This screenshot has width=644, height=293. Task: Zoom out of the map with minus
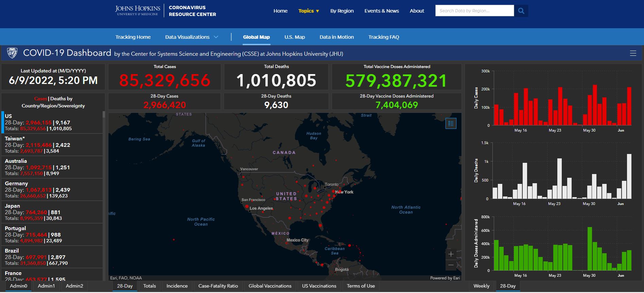pos(451,265)
